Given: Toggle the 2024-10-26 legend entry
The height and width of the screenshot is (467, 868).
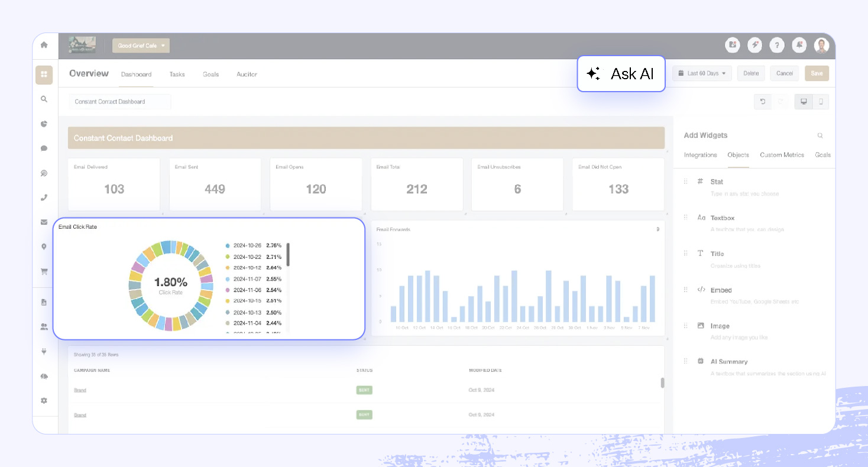Looking at the screenshot, I should pos(247,245).
